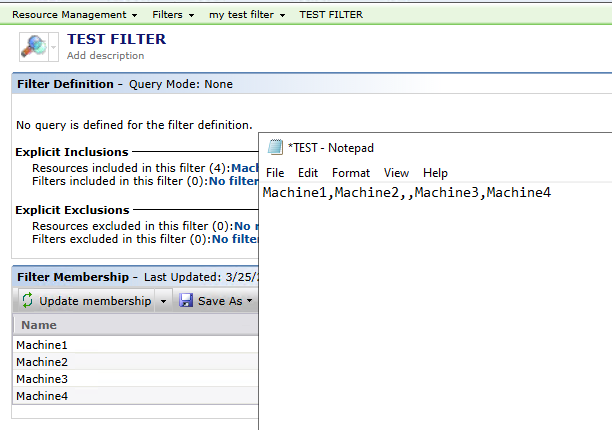Open the Filters breadcrumb dropdown
This screenshot has width=612, height=430.
click(173, 15)
